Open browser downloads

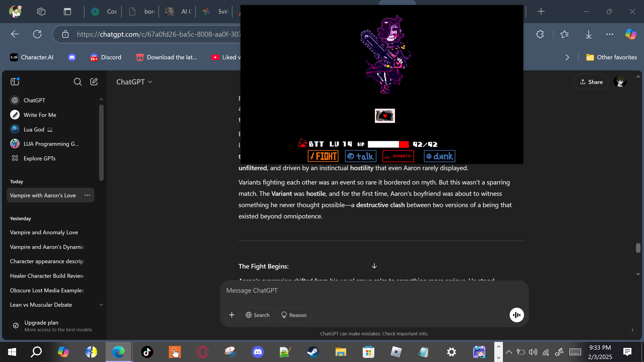[588, 34]
